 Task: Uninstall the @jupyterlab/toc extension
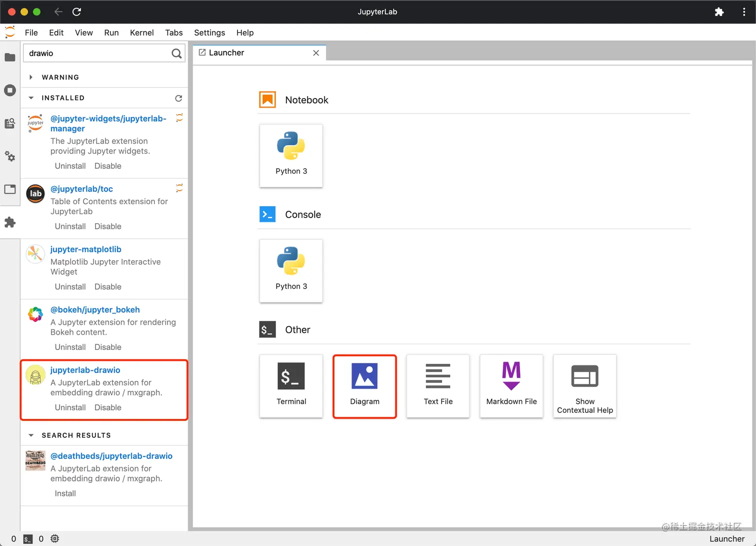tap(70, 226)
